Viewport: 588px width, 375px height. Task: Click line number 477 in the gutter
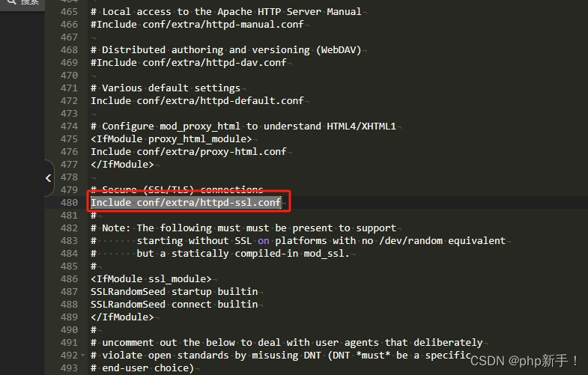pyautogui.click(x=69, y=165)
